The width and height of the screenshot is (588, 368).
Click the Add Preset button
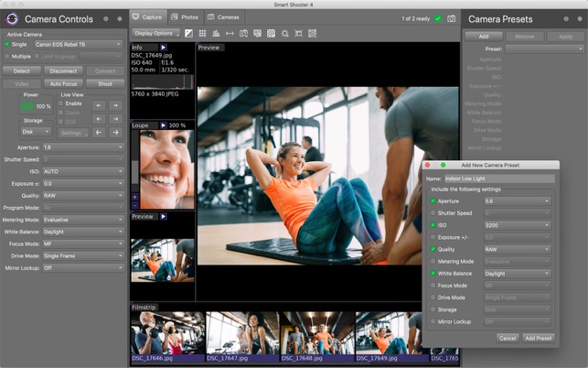[539, 338]
